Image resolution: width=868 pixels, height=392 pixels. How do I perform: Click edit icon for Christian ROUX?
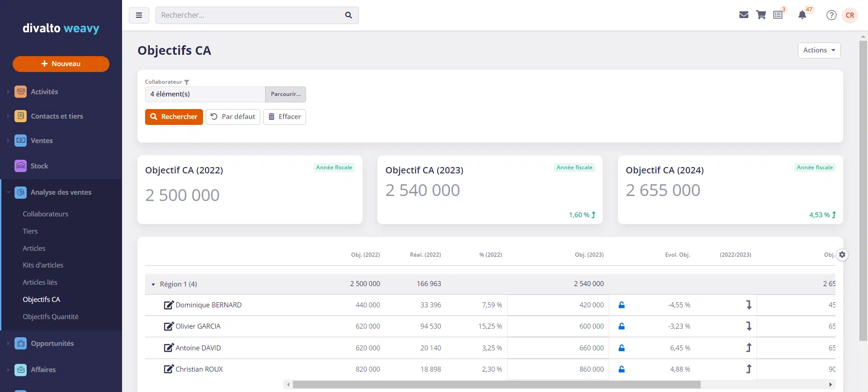[x=169, y=369]
